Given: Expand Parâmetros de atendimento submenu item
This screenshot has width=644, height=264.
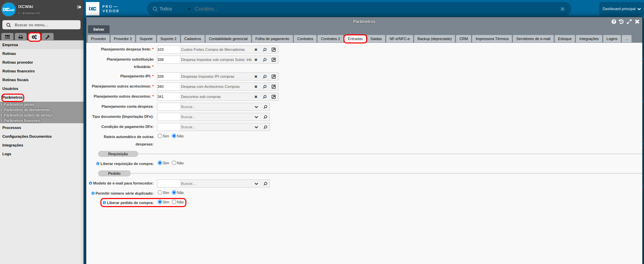Looking at the screenshot, I should (x=27, y=110).
